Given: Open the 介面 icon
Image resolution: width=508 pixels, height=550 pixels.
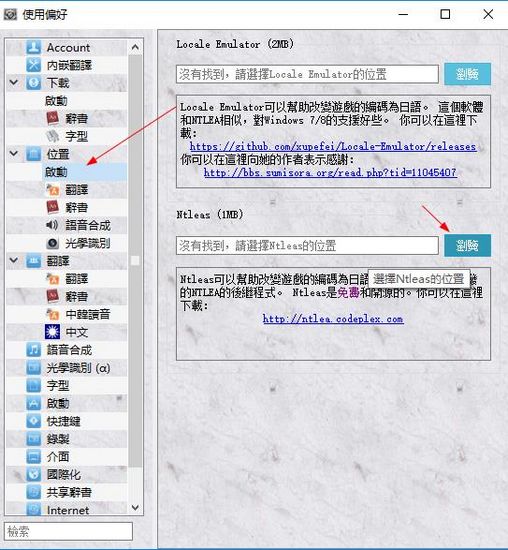Looking at the screenshot, I should click(34, 457).
